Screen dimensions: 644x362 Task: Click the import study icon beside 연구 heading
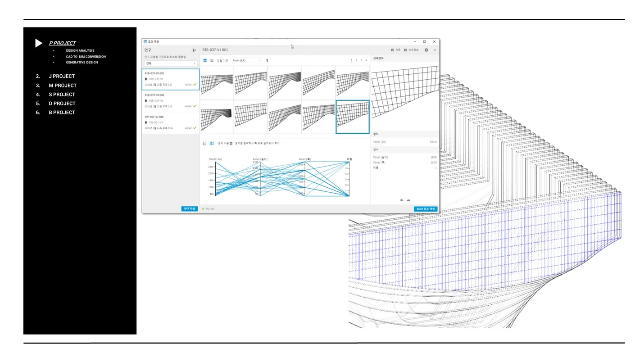coord(194,50)
